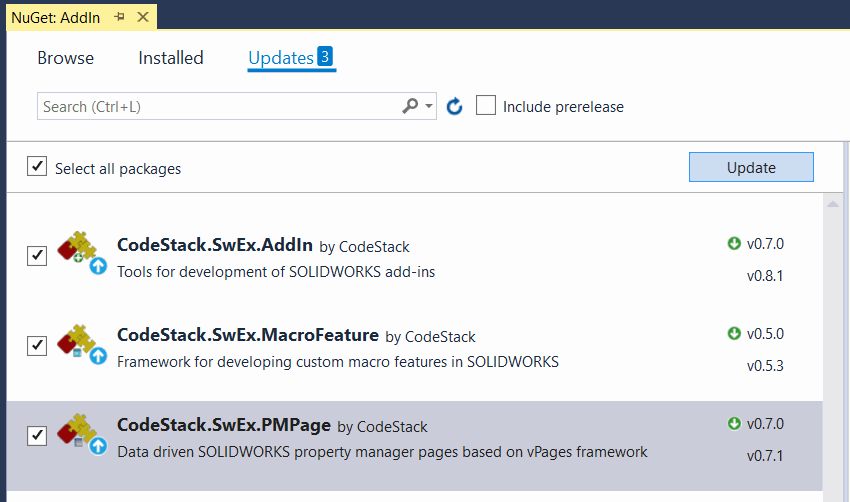850x502 pixels.
Task: Open the search options dropdown arrow
Action: tap(428, 106)
